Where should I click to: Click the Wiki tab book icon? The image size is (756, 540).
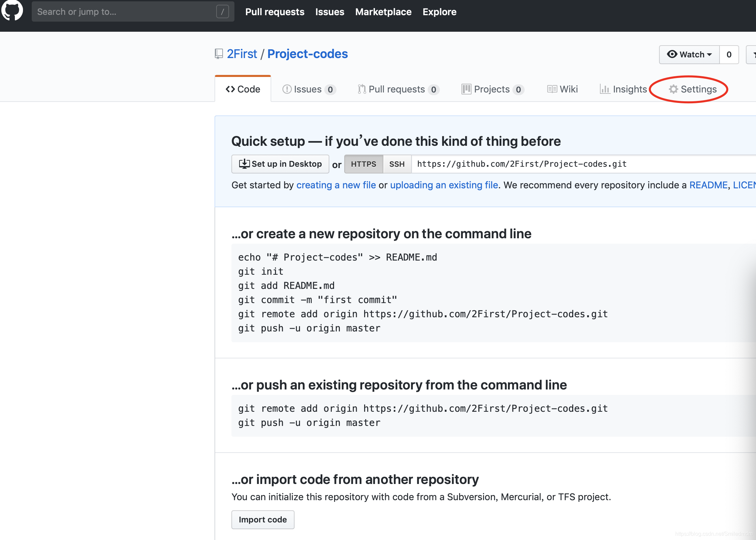(x=552, y=89)
